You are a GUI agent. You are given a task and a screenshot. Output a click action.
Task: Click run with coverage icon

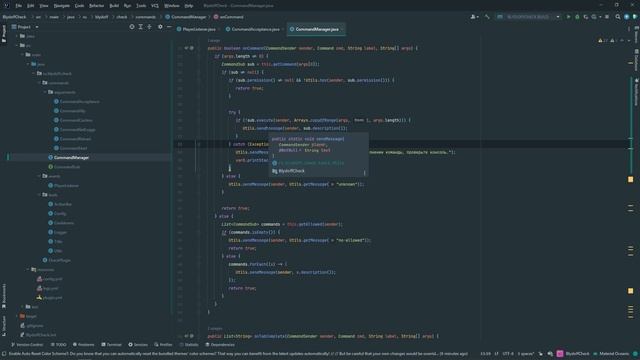586,17
